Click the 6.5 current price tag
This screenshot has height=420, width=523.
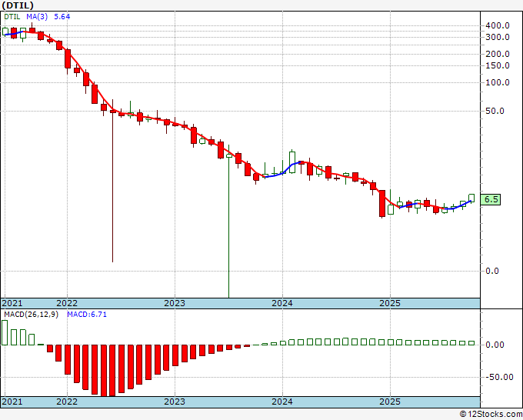[491, 199]
